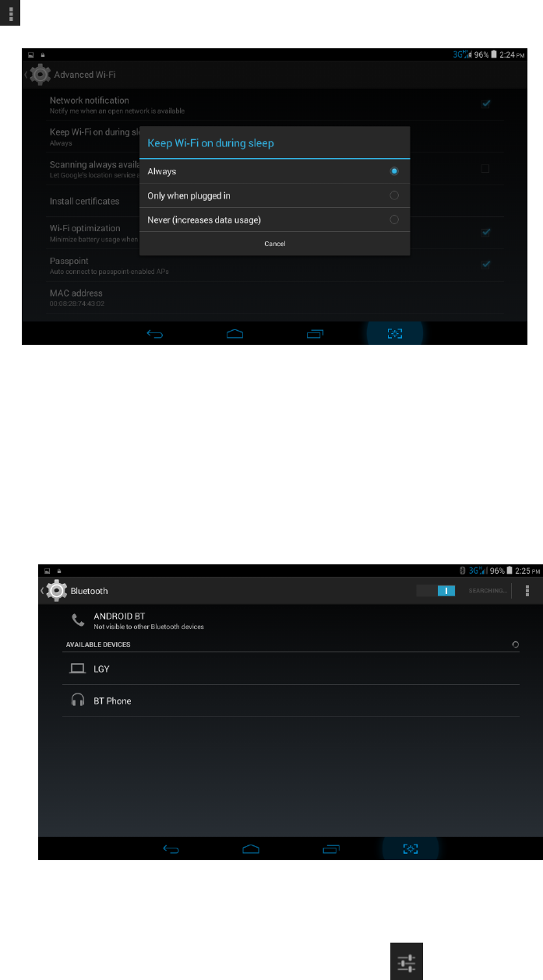Tap the home button in Bluetooth screen

tap(251, 849)
